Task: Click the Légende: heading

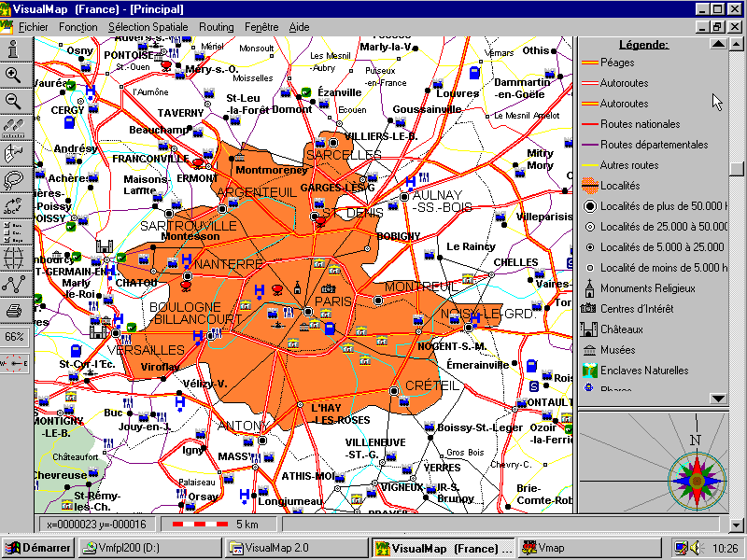Action: tap(643, 45)
